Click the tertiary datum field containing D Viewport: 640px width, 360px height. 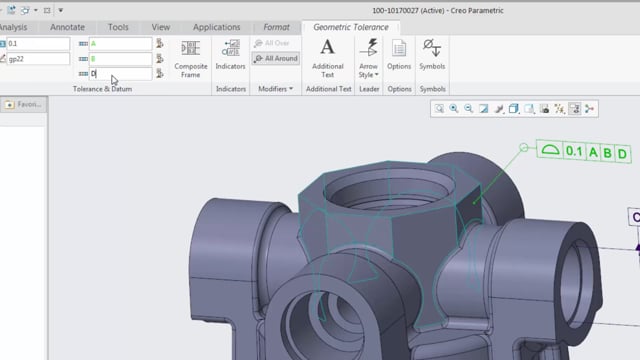[x=120, y=73]
